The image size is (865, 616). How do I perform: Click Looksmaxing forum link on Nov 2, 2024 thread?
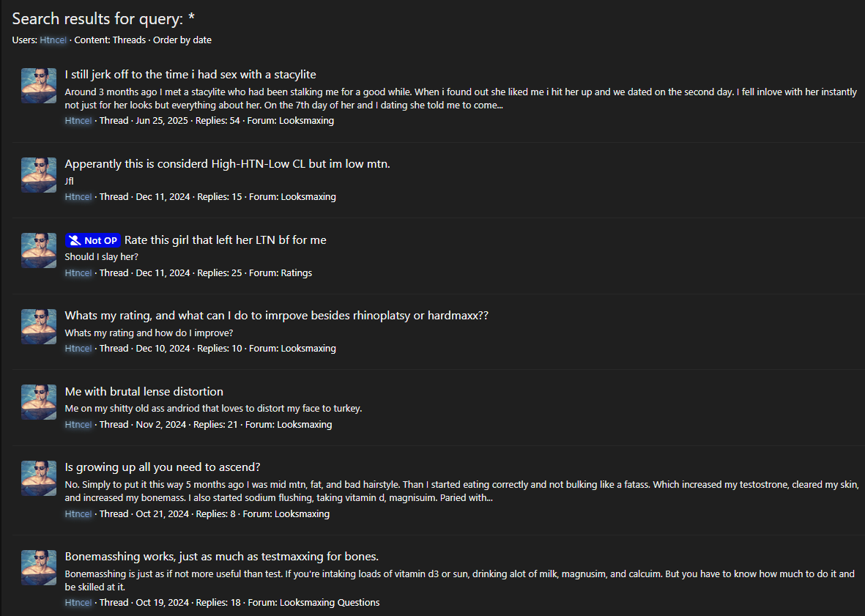pyautogui.click(x=304, y=425)
